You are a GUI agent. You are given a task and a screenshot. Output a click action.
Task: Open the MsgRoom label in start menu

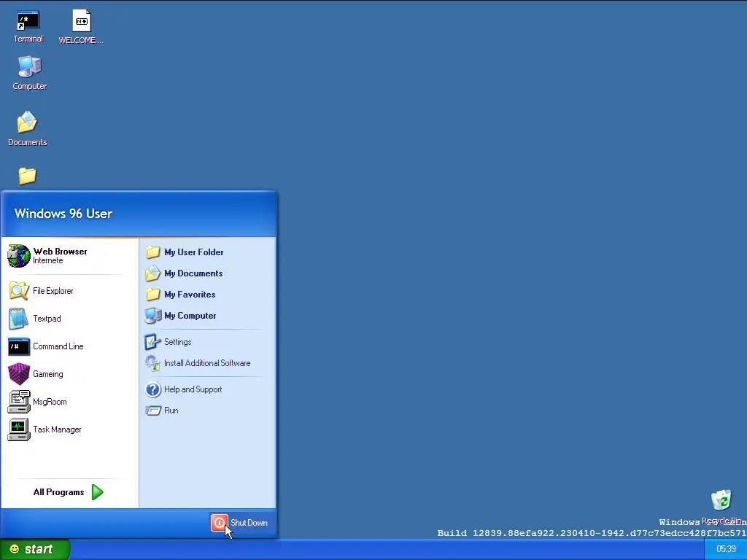point(50,402)
